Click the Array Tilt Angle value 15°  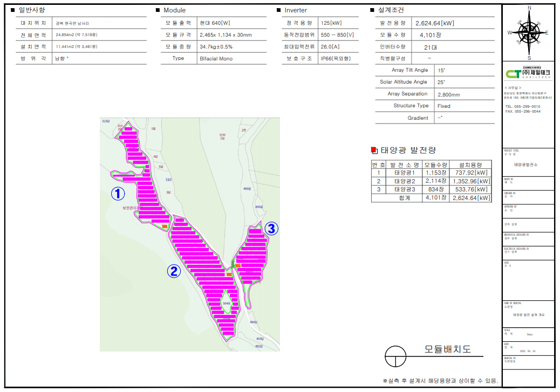tap(441, 70)
